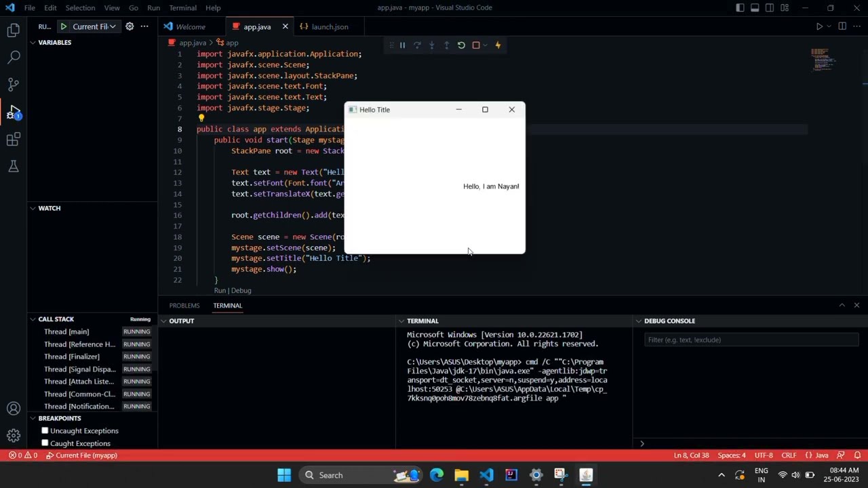This screenshot has height=488, width=868.
Task: Click Current File (myapp) status item
Action: click(x=81, y=455)
